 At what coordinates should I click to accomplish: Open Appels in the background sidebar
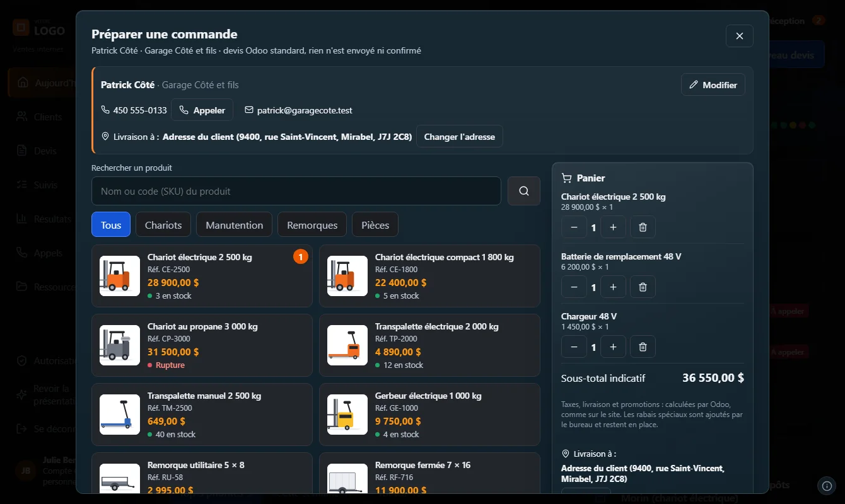[x=39, y=253]
